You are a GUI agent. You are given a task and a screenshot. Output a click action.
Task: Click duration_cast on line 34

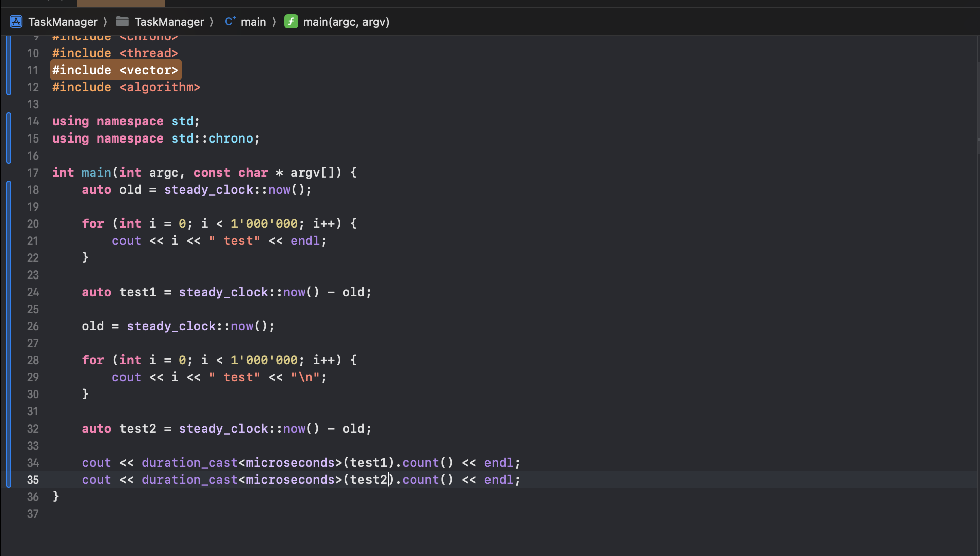(189, 463)
